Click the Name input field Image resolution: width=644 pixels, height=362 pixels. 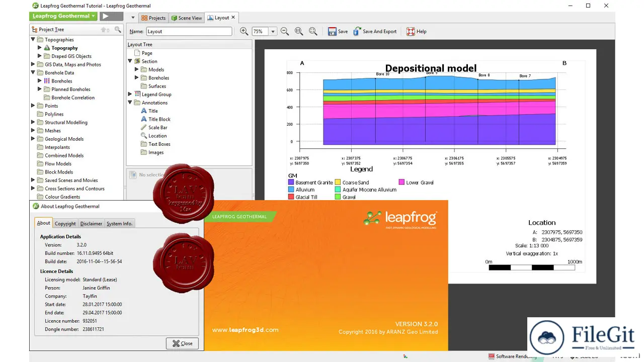coord(189,31)
